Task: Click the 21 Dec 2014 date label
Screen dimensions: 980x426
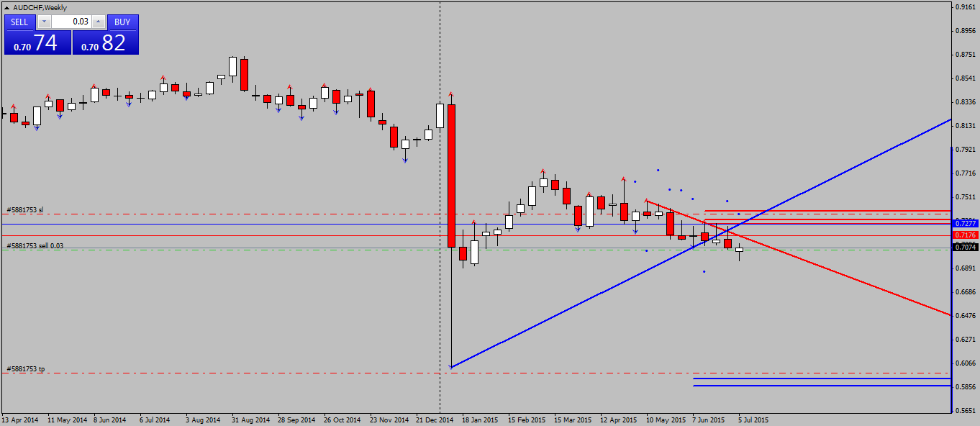Action: click(435, 420)
